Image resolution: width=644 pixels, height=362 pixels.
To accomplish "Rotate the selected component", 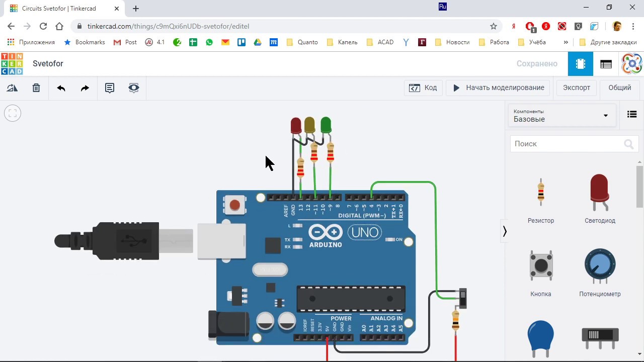I will (12, 88).
